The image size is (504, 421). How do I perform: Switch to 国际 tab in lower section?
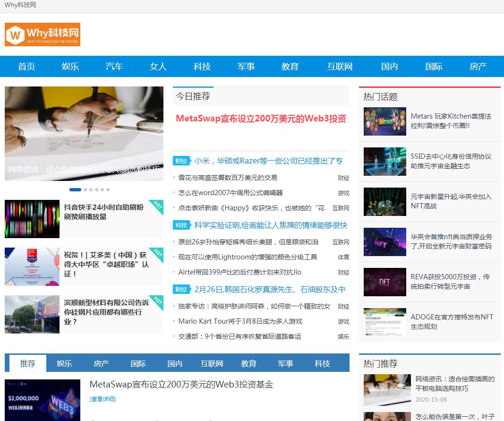tap(138, 363)
